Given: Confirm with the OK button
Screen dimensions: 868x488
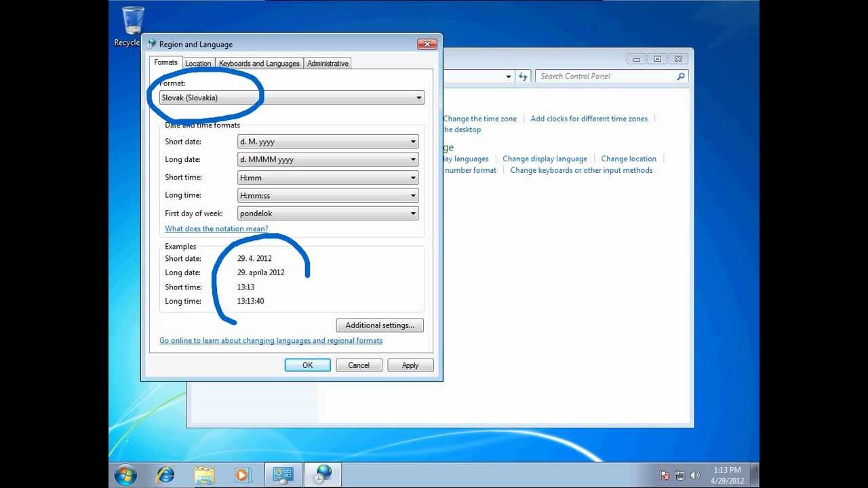Looking at the screenshot, I should coord(307,365).
